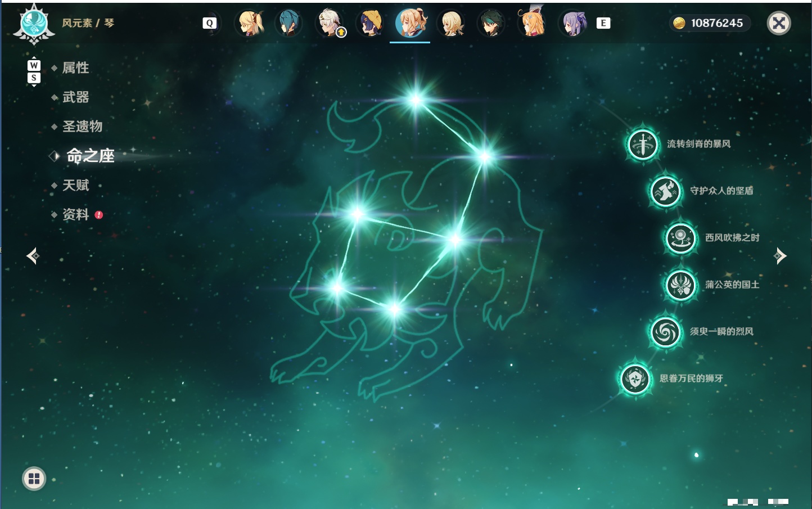Switch to the 武器 weapon tab

click(x=75, y=97)
